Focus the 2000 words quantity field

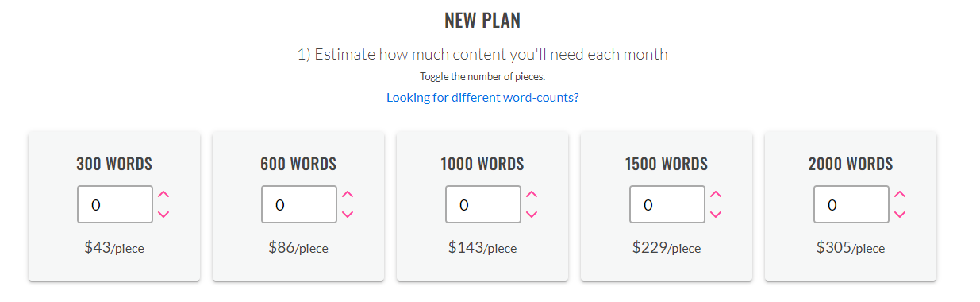point(851,204)
